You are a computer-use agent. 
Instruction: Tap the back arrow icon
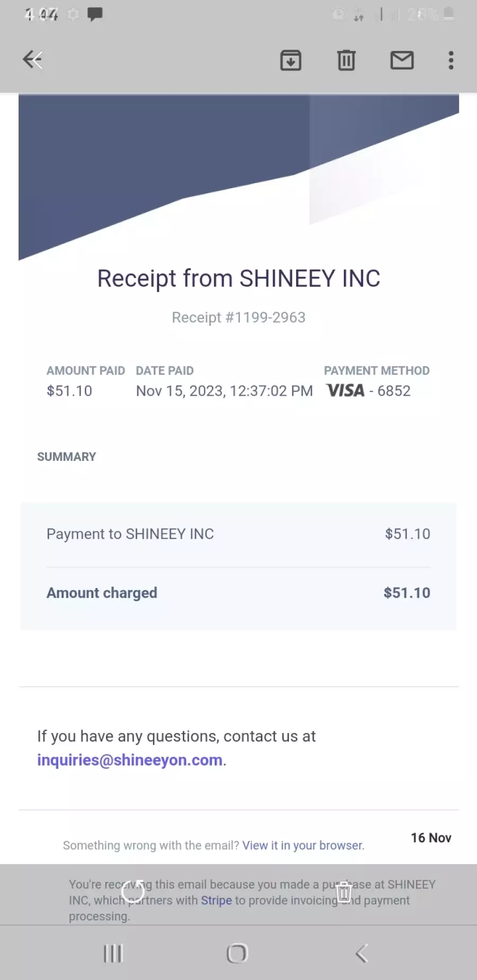coord(32,60)
